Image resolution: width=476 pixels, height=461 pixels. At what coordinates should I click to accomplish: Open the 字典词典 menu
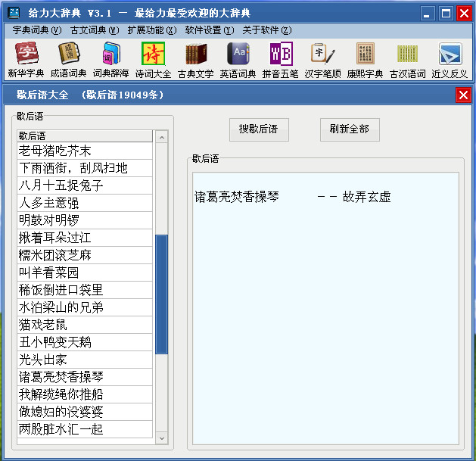[x=36, y=30]
